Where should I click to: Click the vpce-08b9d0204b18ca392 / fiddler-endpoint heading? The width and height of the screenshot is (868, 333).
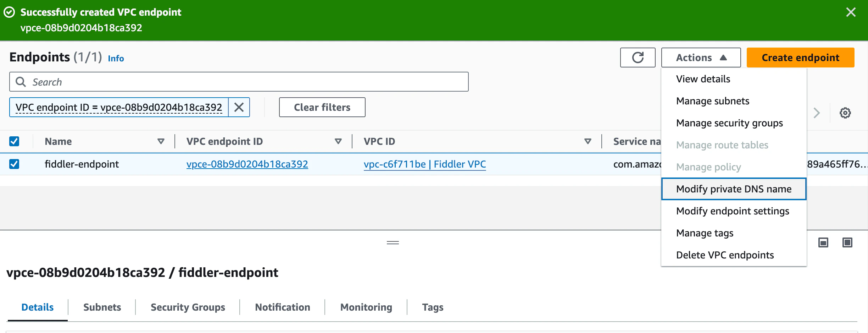(142, 273)
